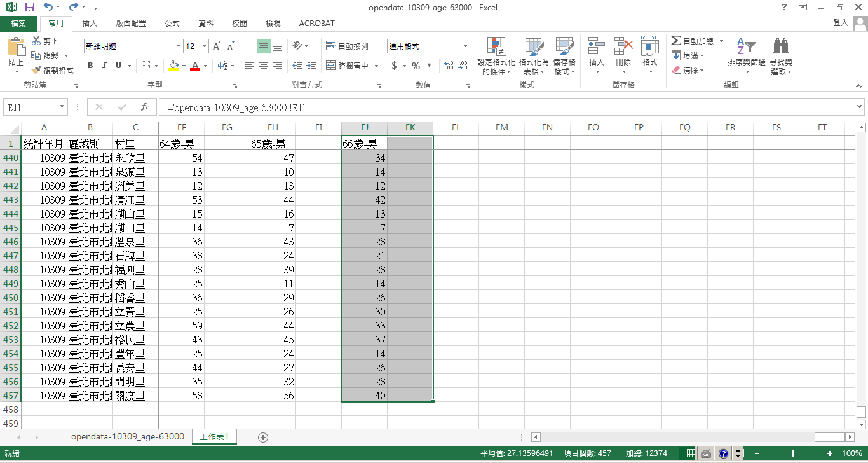
Task: Toggle Wrap Text (自動換列)
Action: point(347,46)
